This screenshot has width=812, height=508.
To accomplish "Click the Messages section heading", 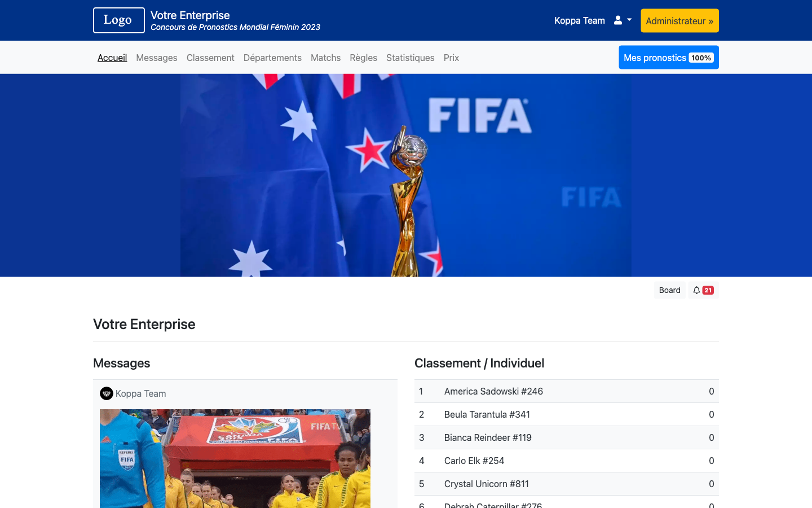I will pyautogui.click(x=122, y=363).
